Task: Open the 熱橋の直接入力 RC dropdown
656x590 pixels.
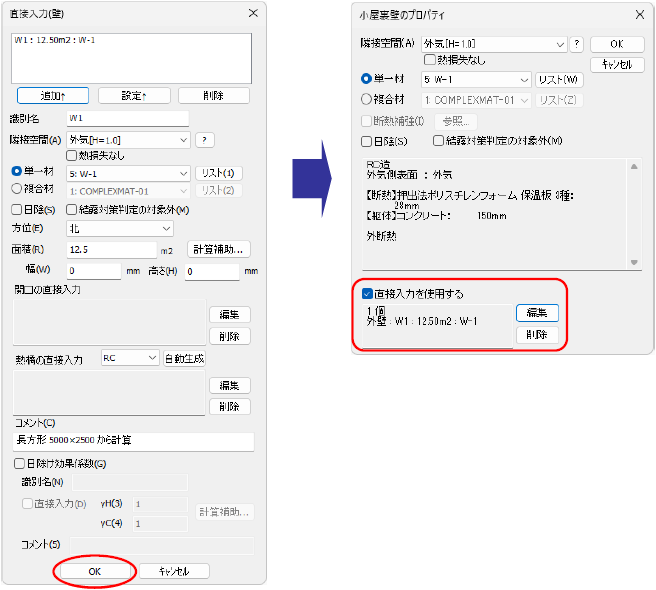Action: pyautogui.click(x=130, y=358)
